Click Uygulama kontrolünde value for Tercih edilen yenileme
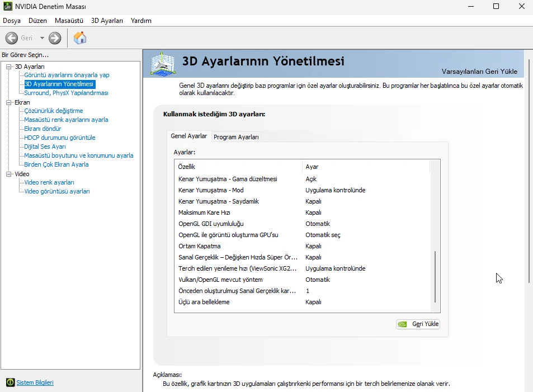The image size is (533, 392). click(x=336, y=268)
